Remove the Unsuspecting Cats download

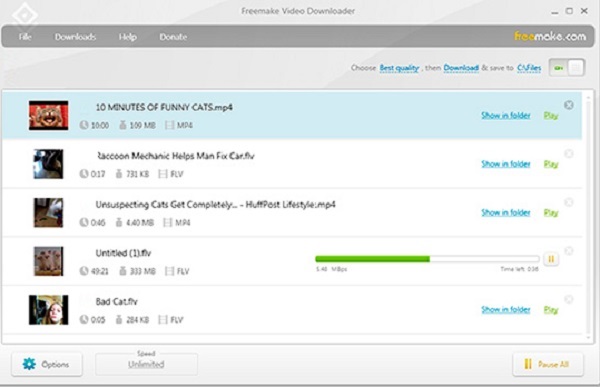click(569, 202)
